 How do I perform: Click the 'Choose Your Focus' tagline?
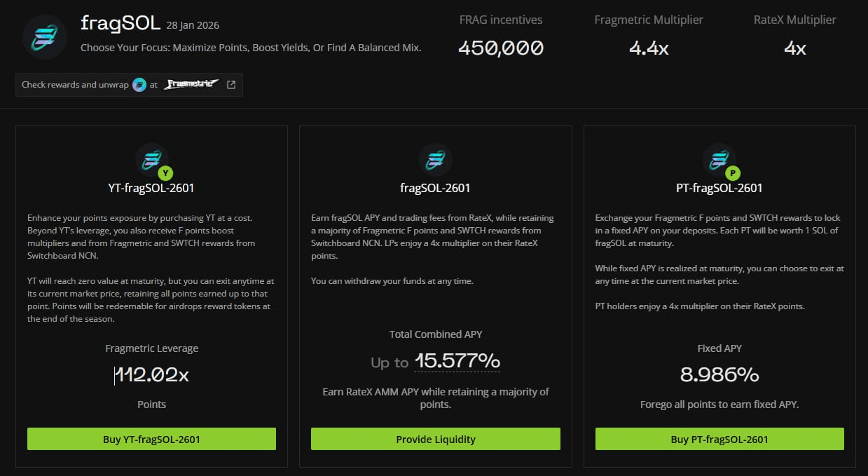[251, 48]
